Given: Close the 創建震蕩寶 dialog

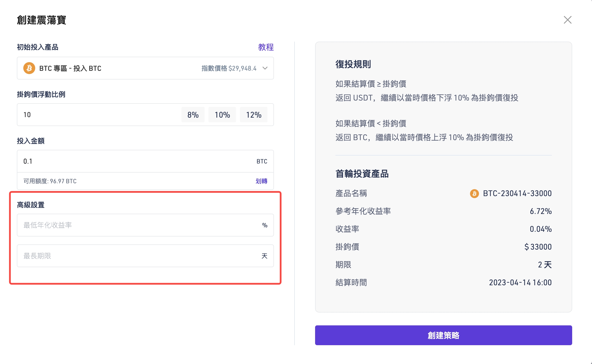Looking at the screenshot, I should (x=567, y=20).
